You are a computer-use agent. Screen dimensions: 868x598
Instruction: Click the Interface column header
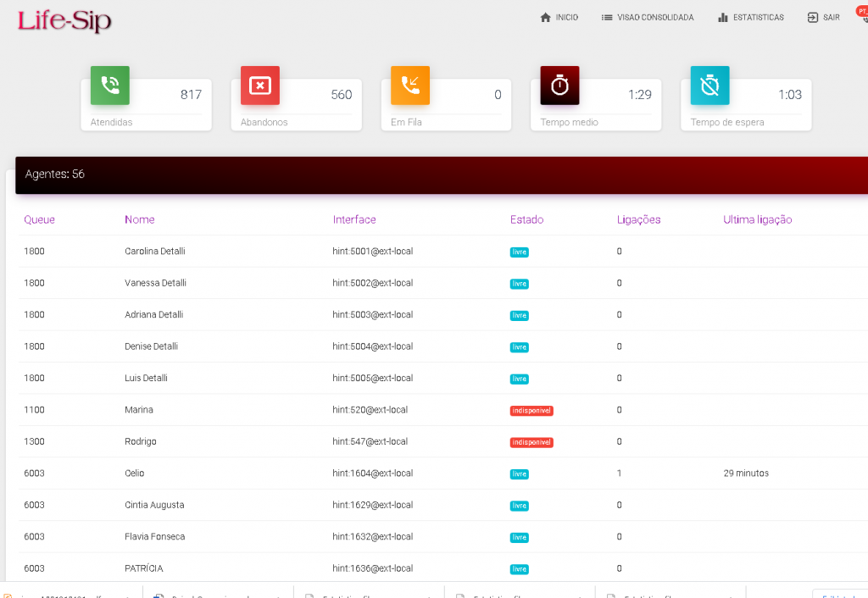[x=354, y=219]
